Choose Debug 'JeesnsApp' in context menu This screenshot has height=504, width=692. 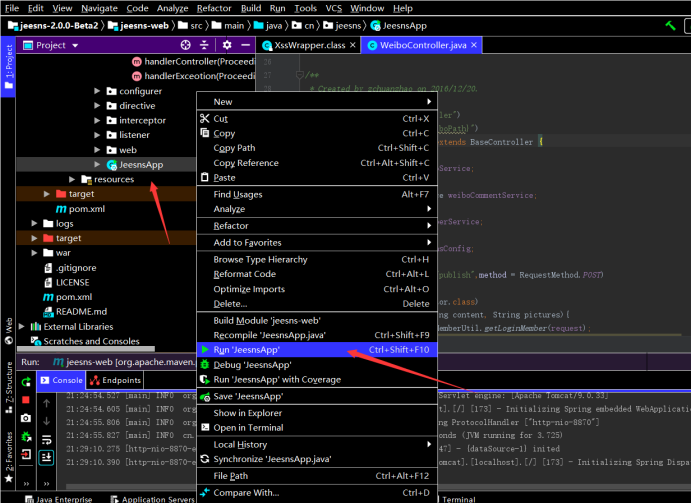(x=317, y=365)
